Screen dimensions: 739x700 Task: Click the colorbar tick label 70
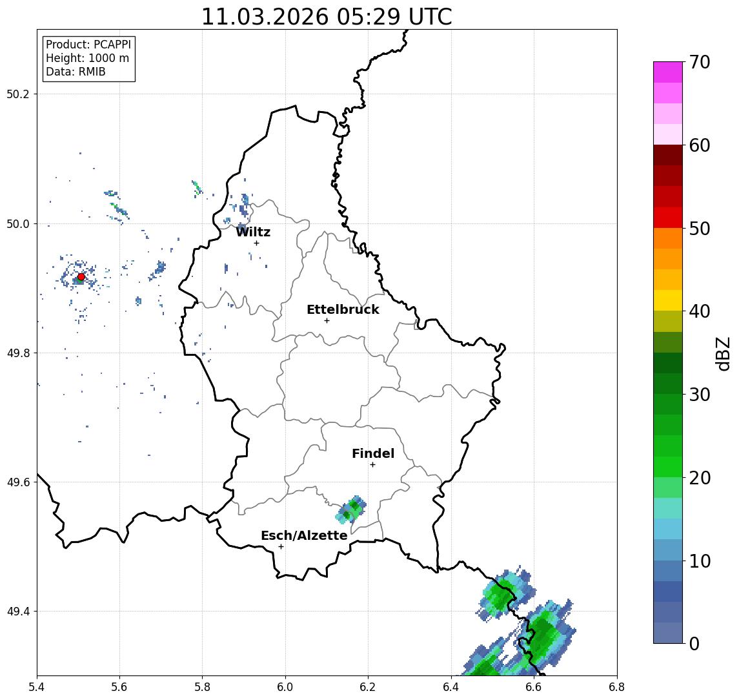700,62
